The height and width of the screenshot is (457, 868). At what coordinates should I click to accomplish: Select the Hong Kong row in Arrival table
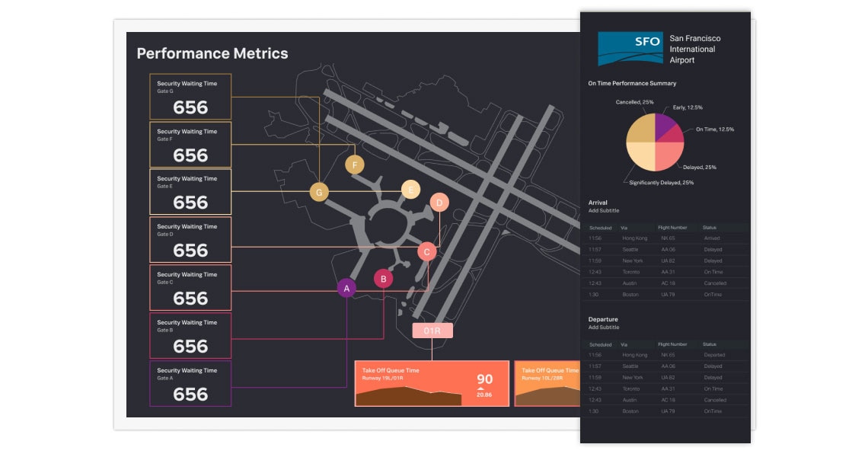click(x=666, y=238)
